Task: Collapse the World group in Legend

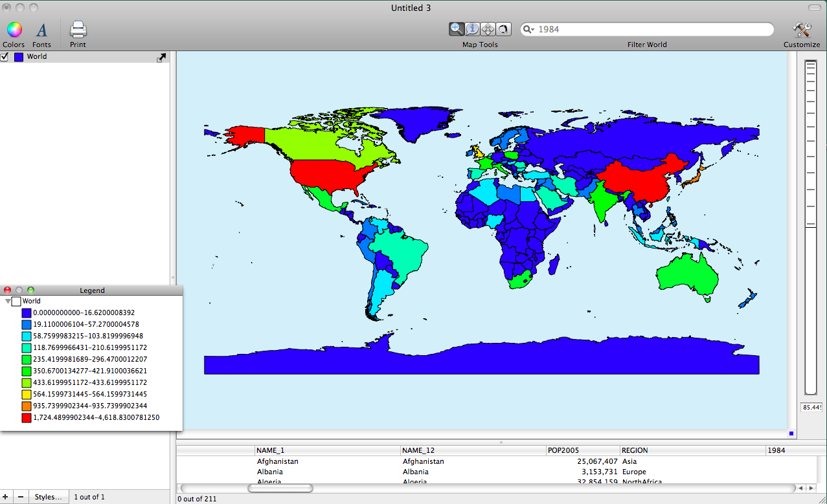Action: click(8, 301)
